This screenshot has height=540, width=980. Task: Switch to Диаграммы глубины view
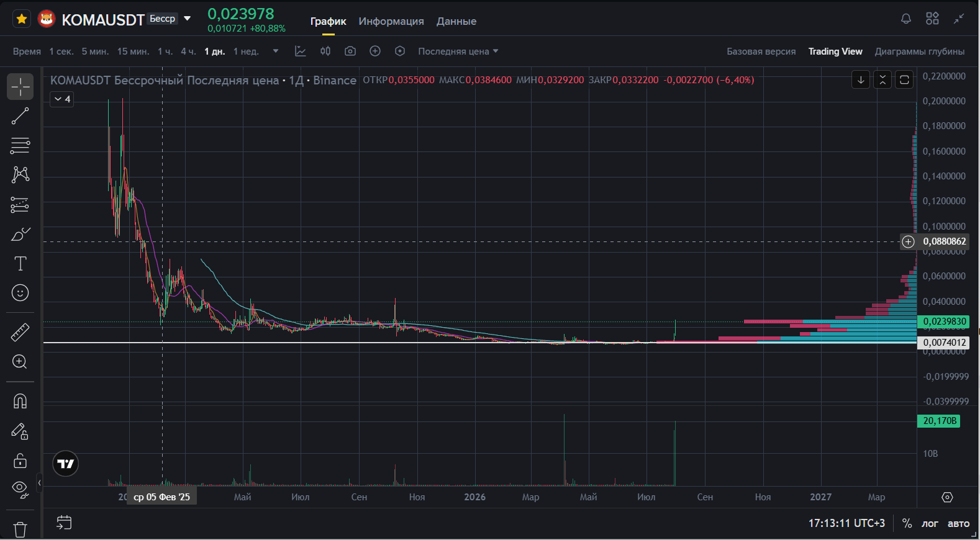tap(920, 52)
